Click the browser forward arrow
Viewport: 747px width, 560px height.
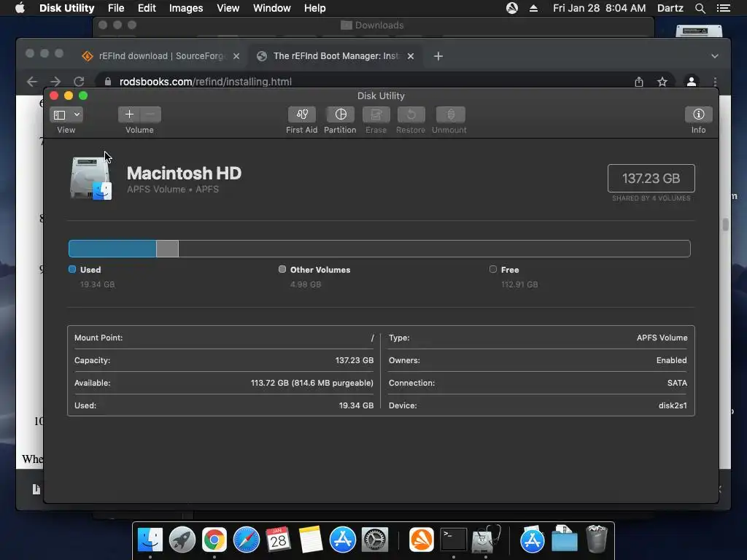tap(55, 82)
